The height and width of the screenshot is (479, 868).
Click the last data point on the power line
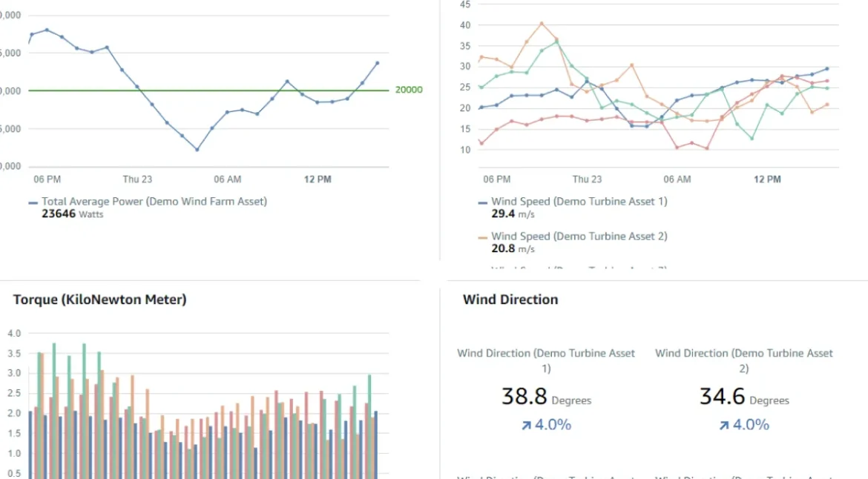click(377, 63)
